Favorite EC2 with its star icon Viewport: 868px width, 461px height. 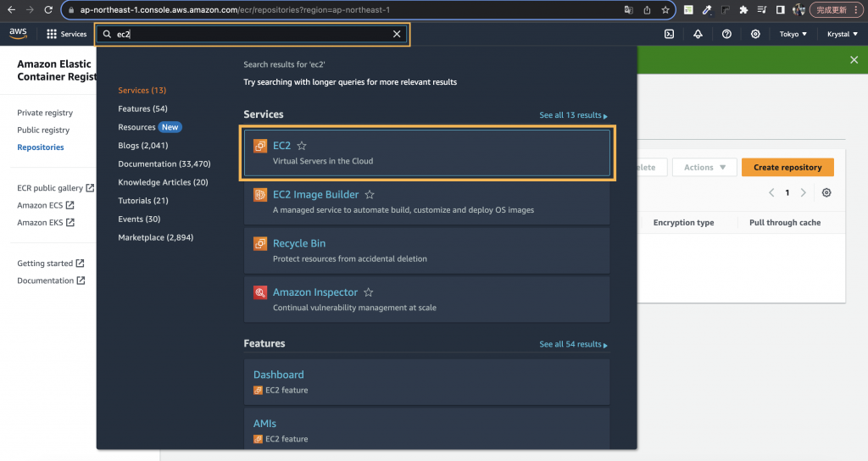[x=302, y=146]
